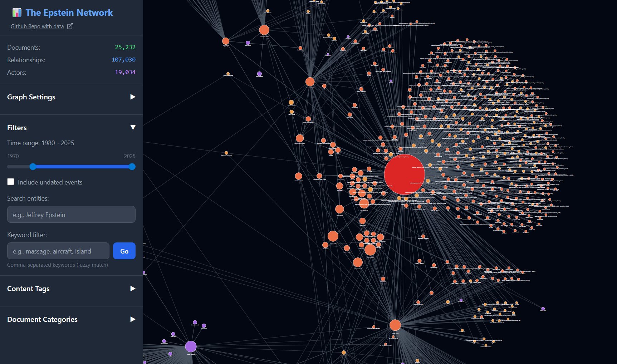Viewport: 617px width, 364px height.
Task: Click the "2025" slider maximum label
Action: coord(129,156)
